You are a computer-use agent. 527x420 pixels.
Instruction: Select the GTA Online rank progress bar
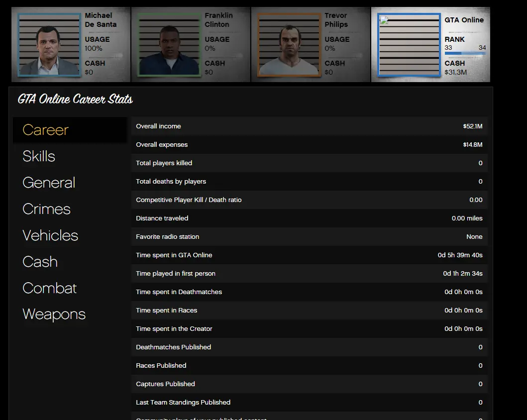click(x=465, y=53)
